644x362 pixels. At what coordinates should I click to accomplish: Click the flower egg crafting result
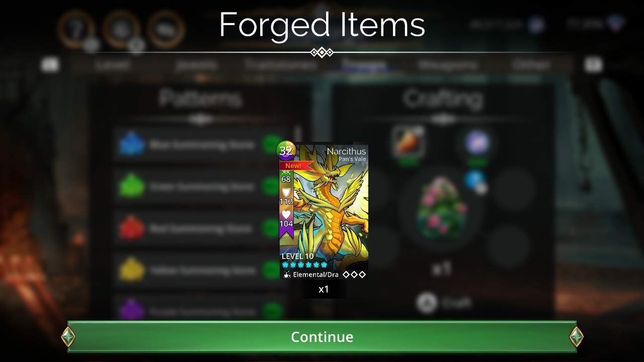[442, 207]
